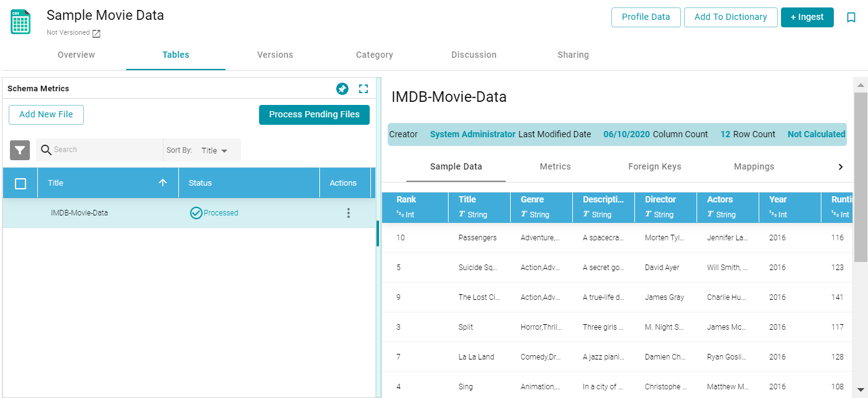The height and width of the screenshot is (398, 868).
Task: Open the Discussion tab
Action: coord(474,55)
